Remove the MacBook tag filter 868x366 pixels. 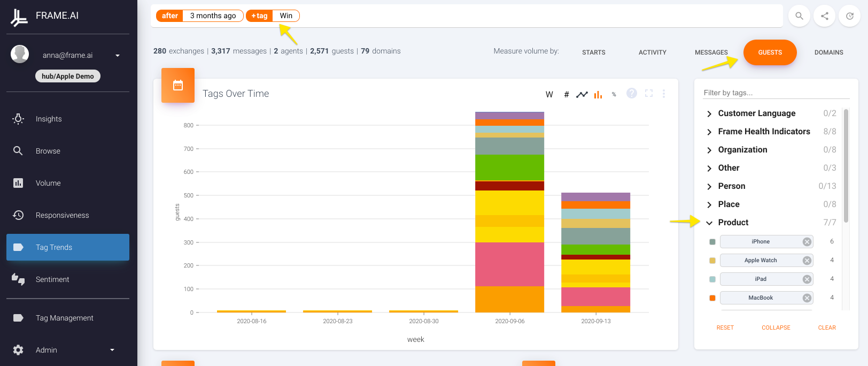[807, 298]
